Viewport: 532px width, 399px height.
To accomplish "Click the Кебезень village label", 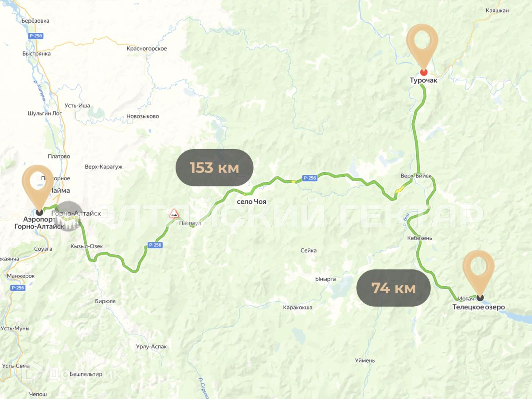I will point(419,238).
